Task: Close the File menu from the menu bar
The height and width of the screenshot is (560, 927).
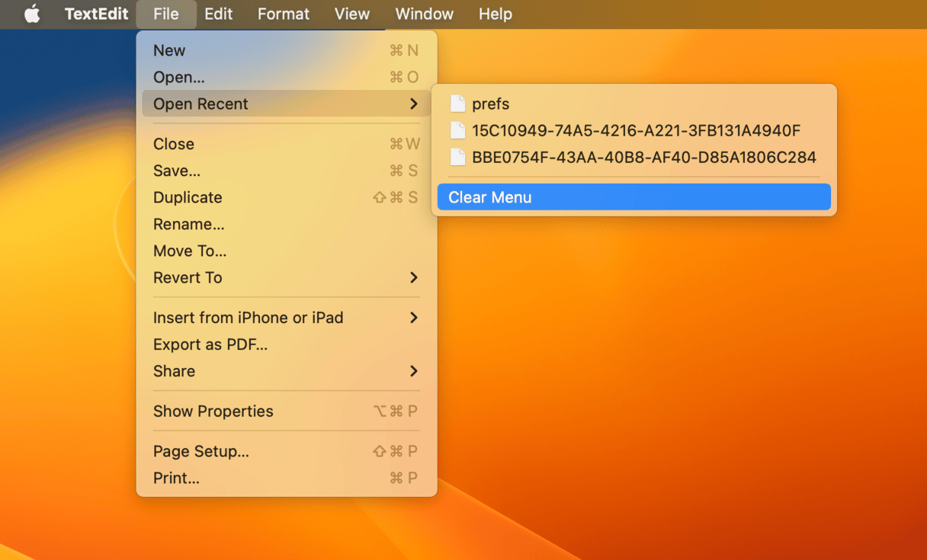Action: click(165, 14)
